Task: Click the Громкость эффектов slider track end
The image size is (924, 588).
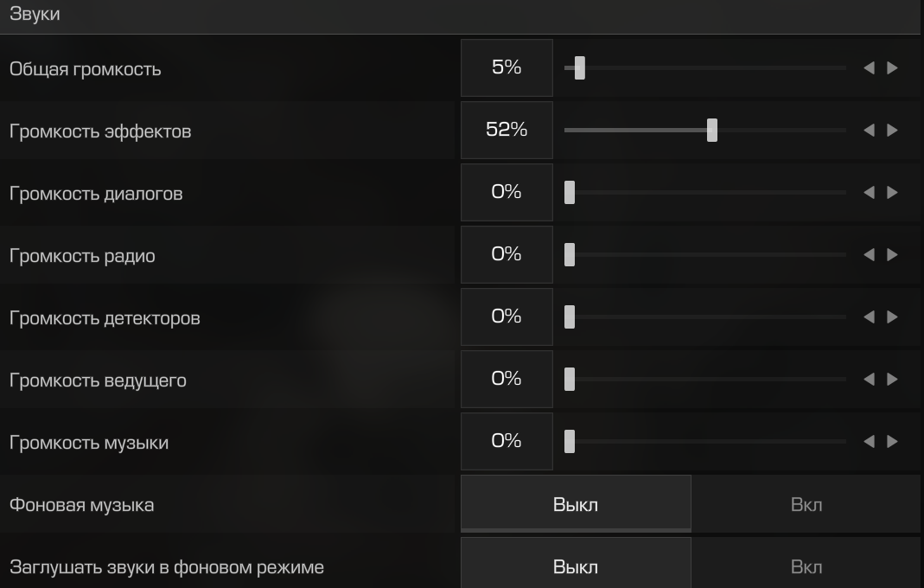Action: [843, 131]
